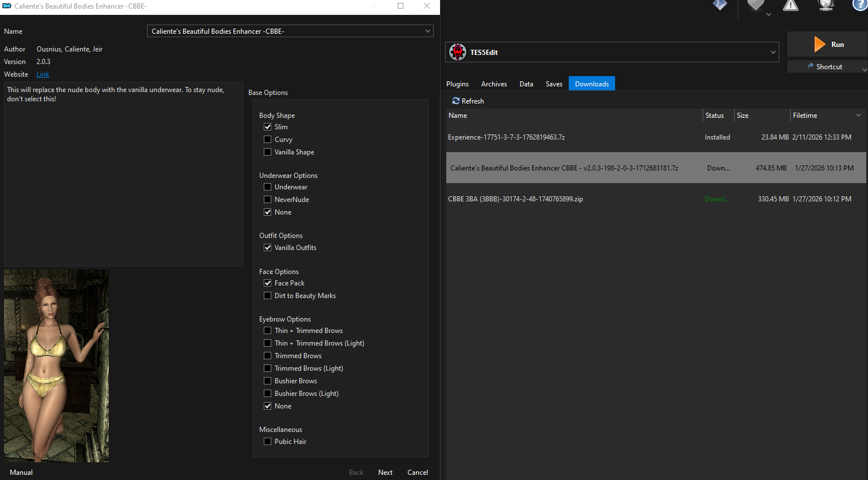This screenshot has height=480, width=868.
Task: Open the warning triangle notifications icon
Action: (791, 5)
